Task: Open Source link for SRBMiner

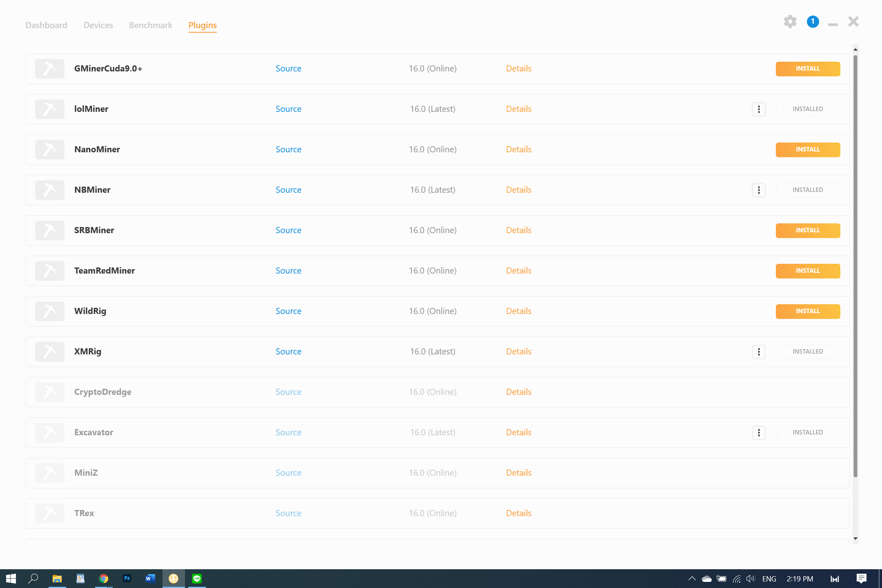Action: coord(288,230)
